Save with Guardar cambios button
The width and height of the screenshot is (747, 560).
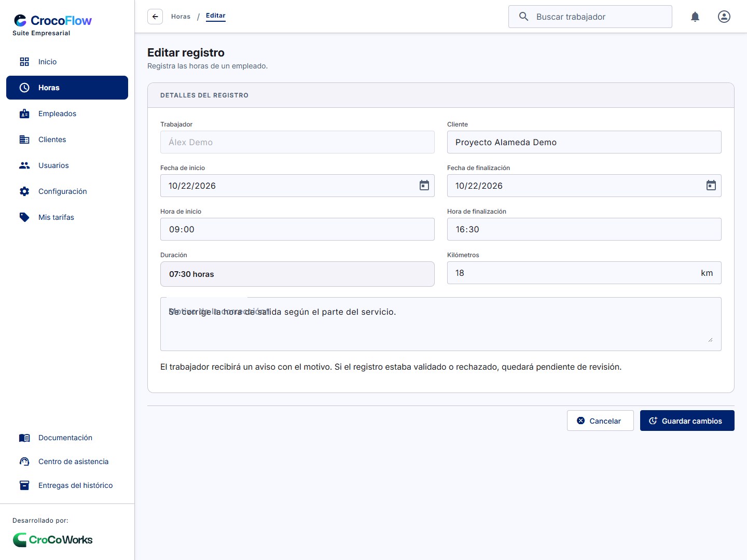687,421
